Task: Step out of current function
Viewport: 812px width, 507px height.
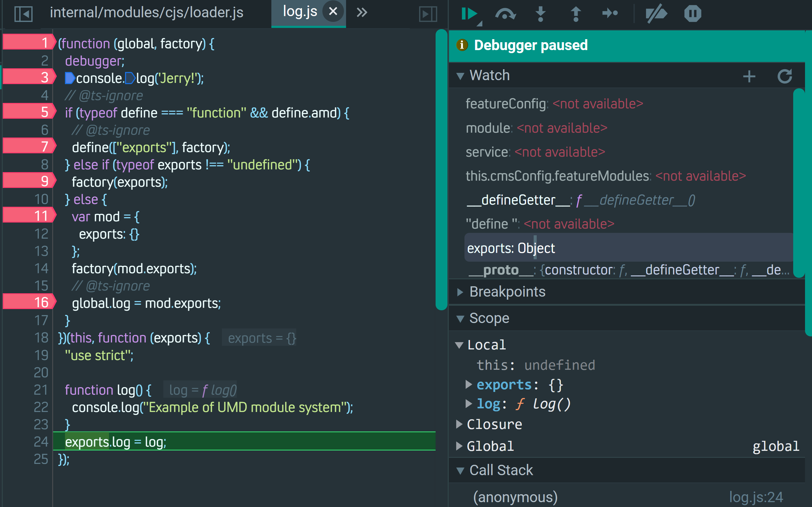Action: pyautogui.click(x=576, y=14)
